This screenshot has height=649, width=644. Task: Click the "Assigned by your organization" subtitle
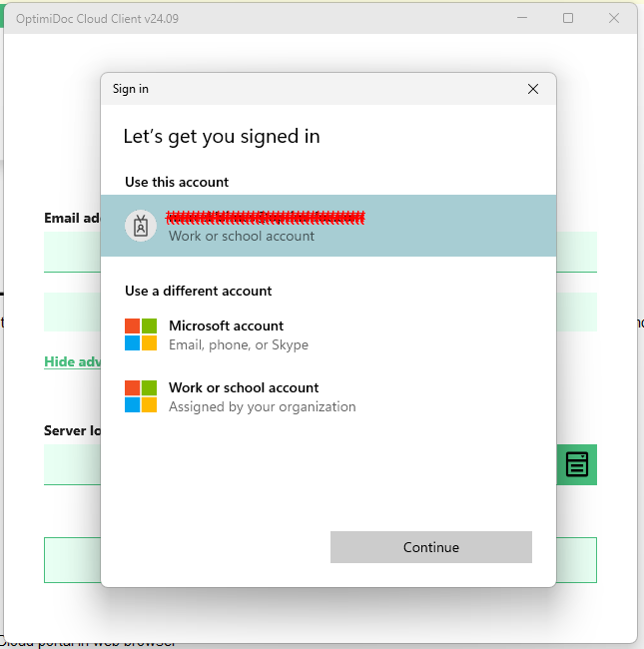click(262, 406)
